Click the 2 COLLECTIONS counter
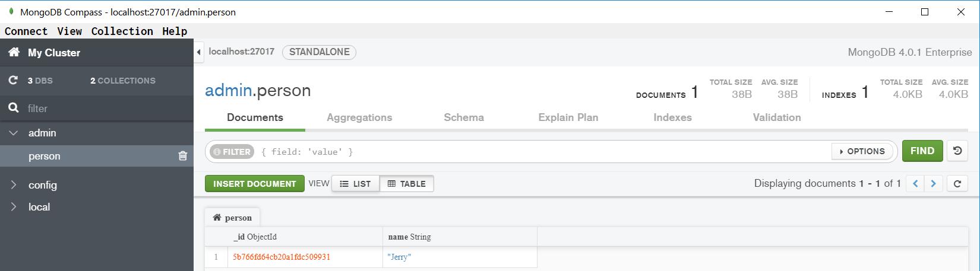Screen dimensions: 980x271 (123, 81)
